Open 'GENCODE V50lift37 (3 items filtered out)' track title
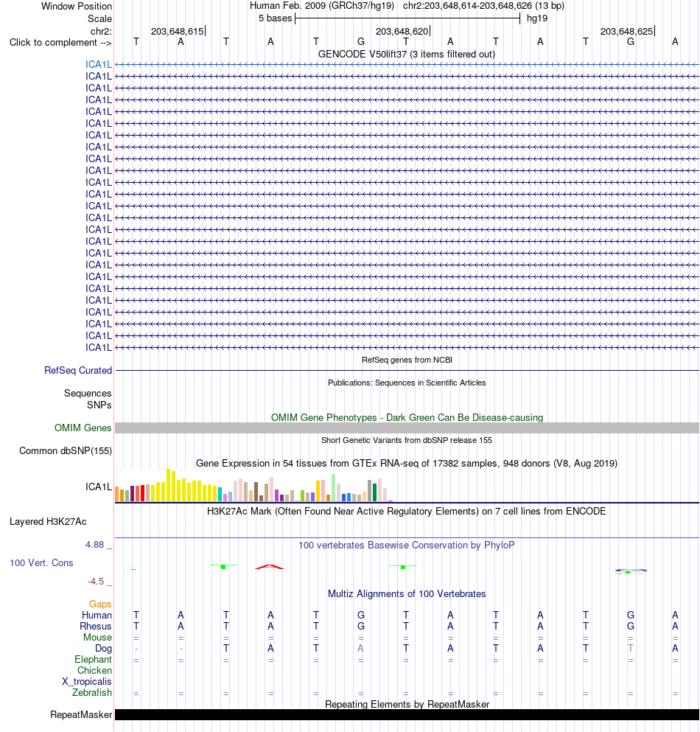 click(x=407, y=54)
